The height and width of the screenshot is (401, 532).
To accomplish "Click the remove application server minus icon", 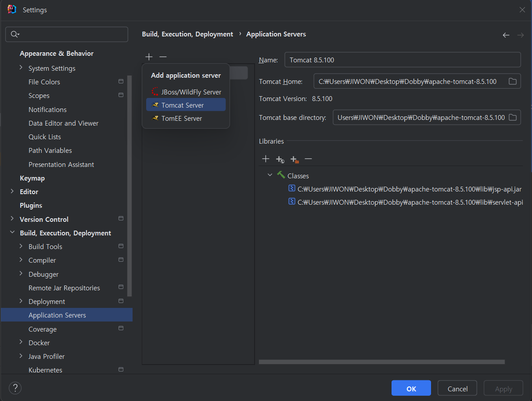I will 163,57.
